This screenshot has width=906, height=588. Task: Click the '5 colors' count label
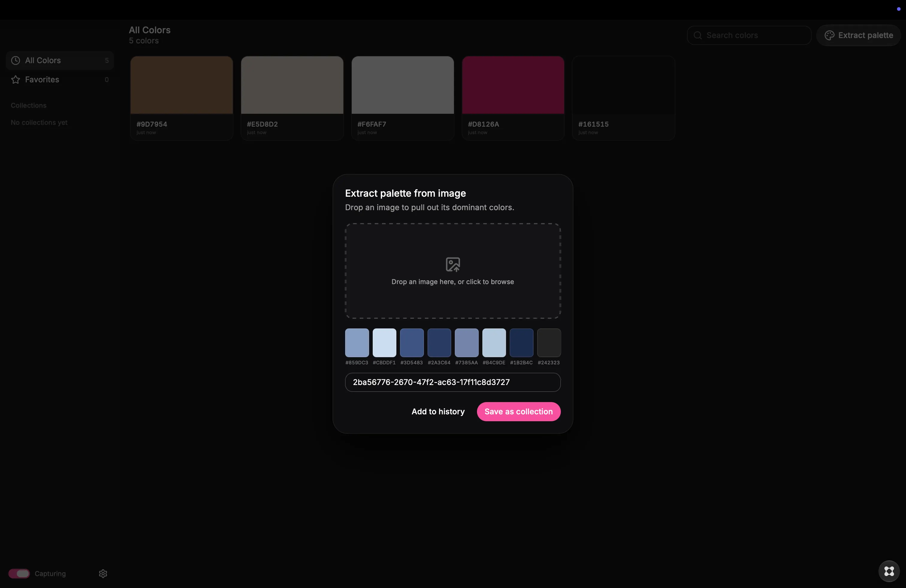(x=144, y=41)
